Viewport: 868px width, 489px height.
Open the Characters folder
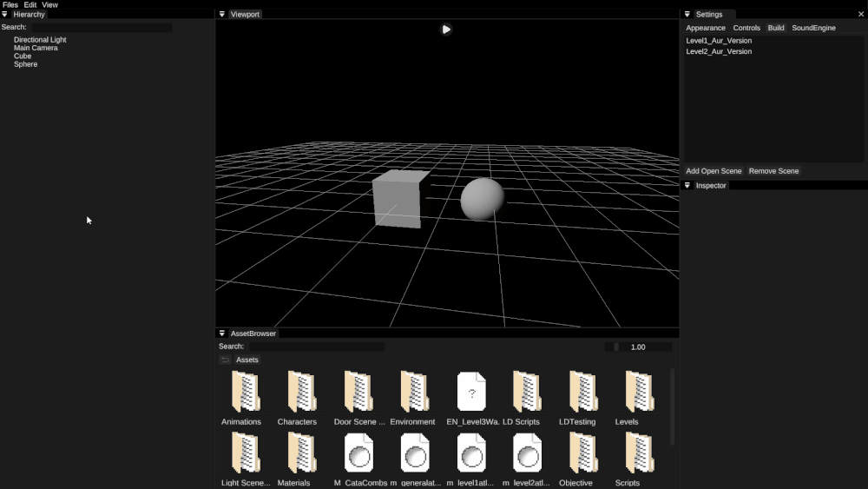301,393
